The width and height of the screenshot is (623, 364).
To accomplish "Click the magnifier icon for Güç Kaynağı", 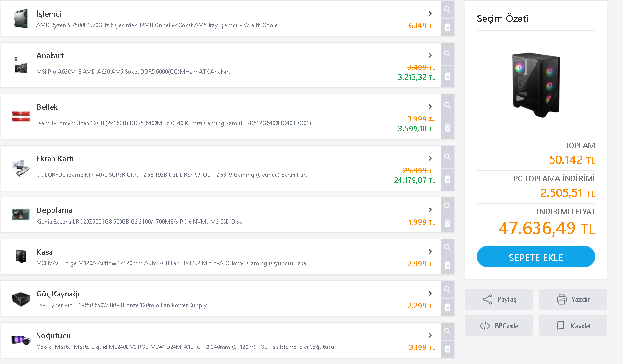I will 448,290.
